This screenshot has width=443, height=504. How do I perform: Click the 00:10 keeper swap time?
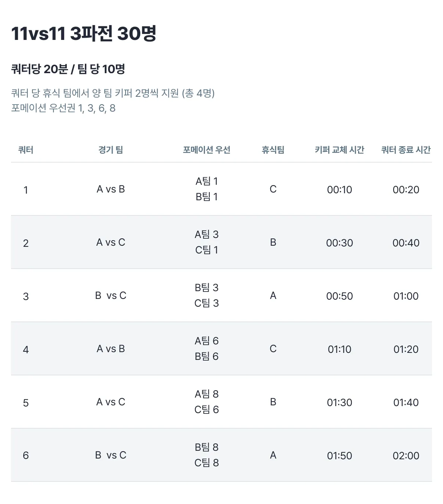coord(340,190)
